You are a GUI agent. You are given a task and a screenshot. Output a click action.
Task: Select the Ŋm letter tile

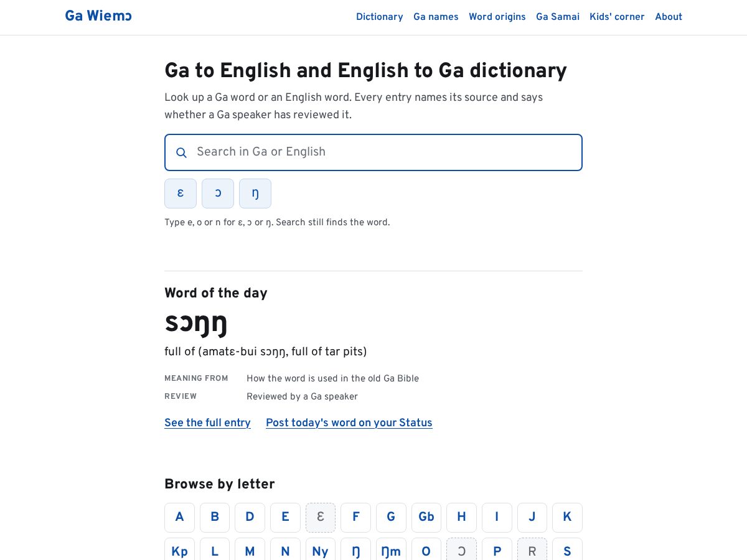pos(391,550)
